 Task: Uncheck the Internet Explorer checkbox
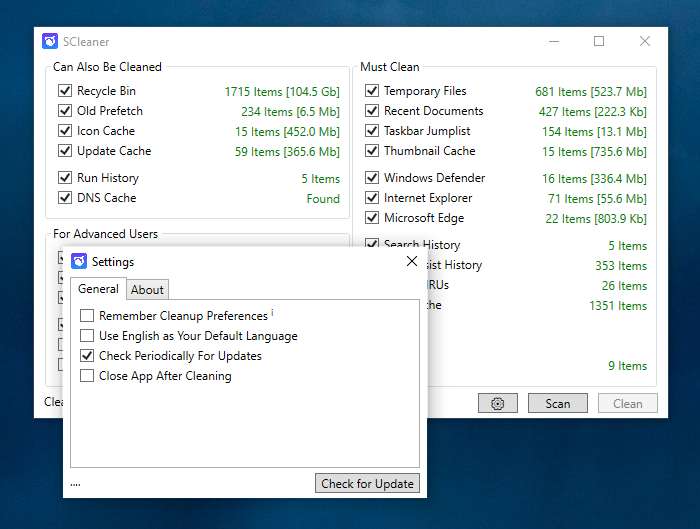pyautogui.click(x=372, y=197)
